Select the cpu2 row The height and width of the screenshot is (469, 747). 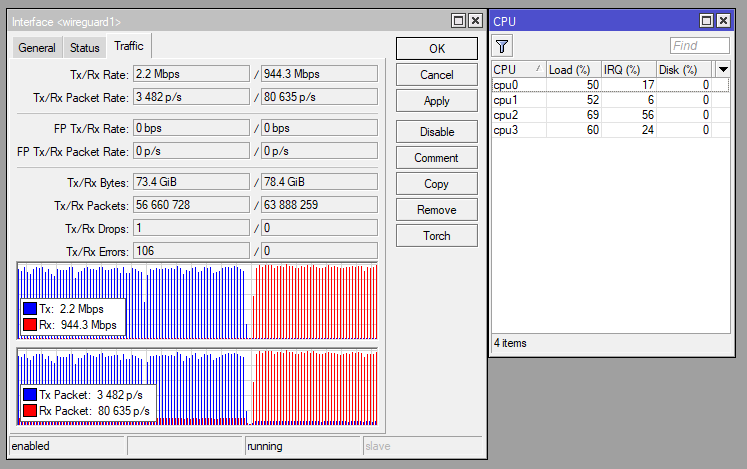[x=611, y=115]
